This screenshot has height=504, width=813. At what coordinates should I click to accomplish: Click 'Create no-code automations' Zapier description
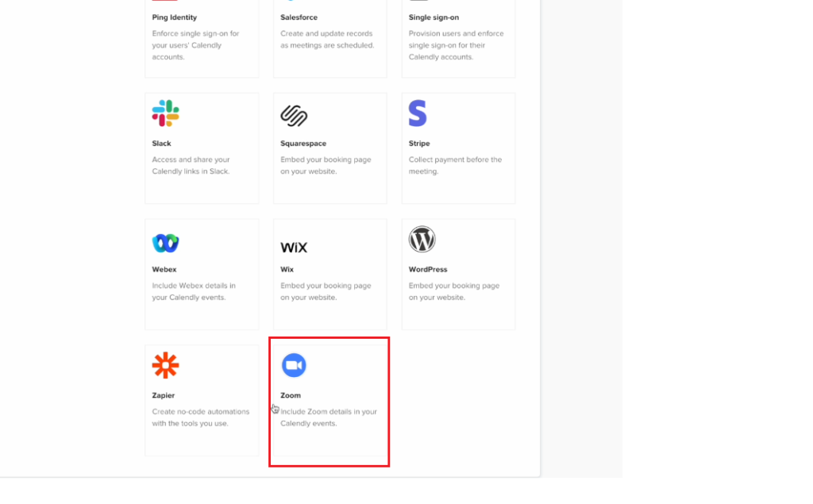201,417
